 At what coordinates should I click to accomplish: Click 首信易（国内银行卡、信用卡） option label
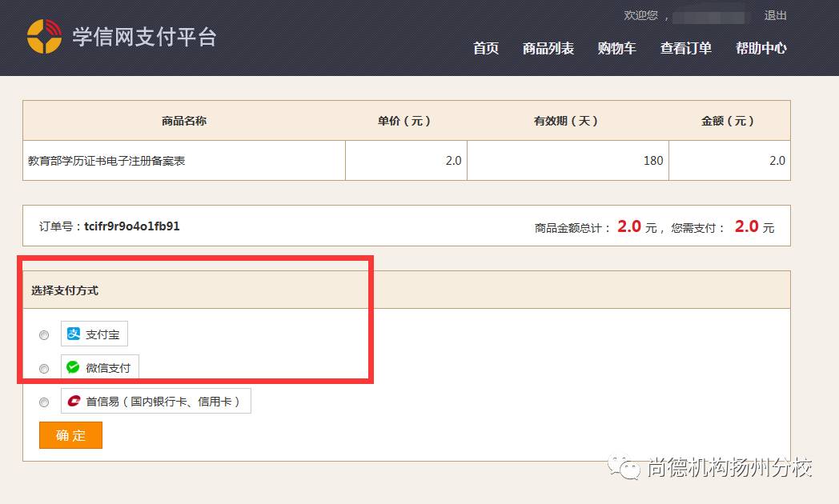click(155, 401)
